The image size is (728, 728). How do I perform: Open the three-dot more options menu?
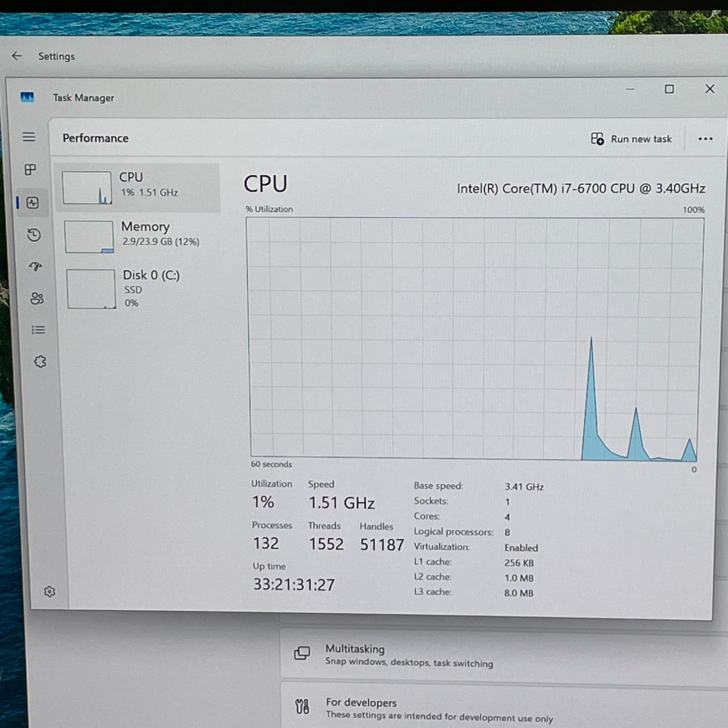coord(705,139)
